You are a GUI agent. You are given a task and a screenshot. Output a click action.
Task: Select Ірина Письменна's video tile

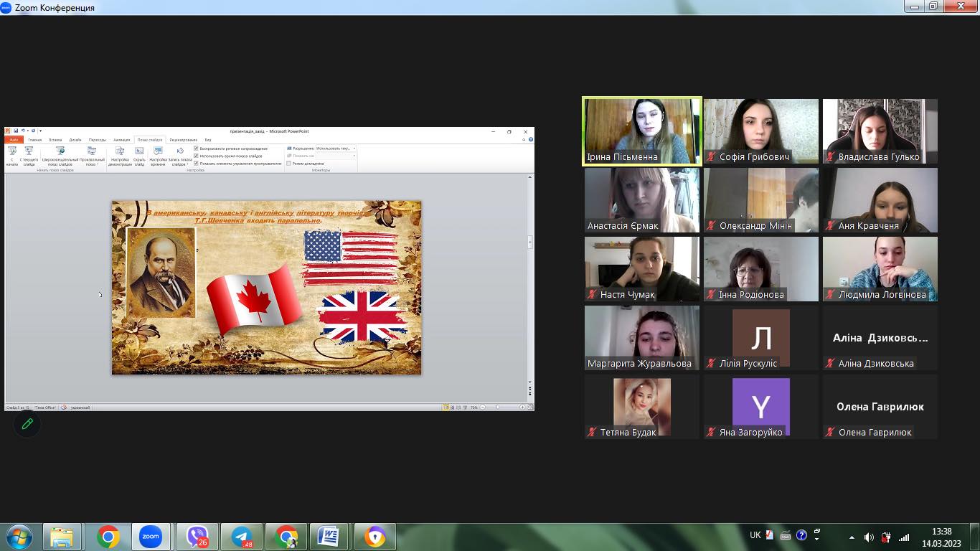click(642, 131)
